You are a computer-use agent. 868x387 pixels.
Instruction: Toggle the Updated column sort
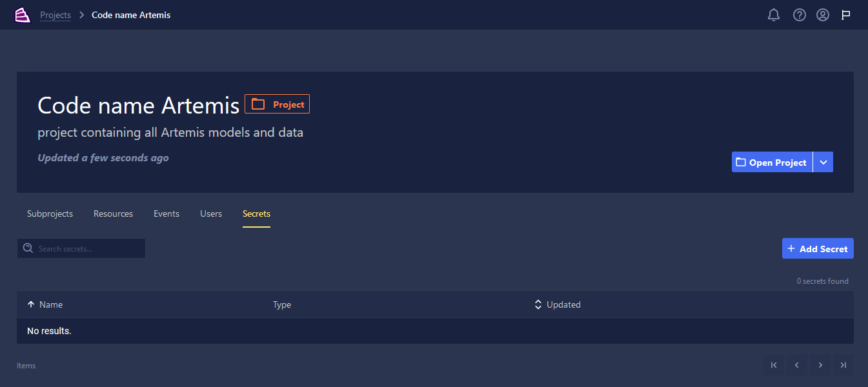(x=538, y=304)
